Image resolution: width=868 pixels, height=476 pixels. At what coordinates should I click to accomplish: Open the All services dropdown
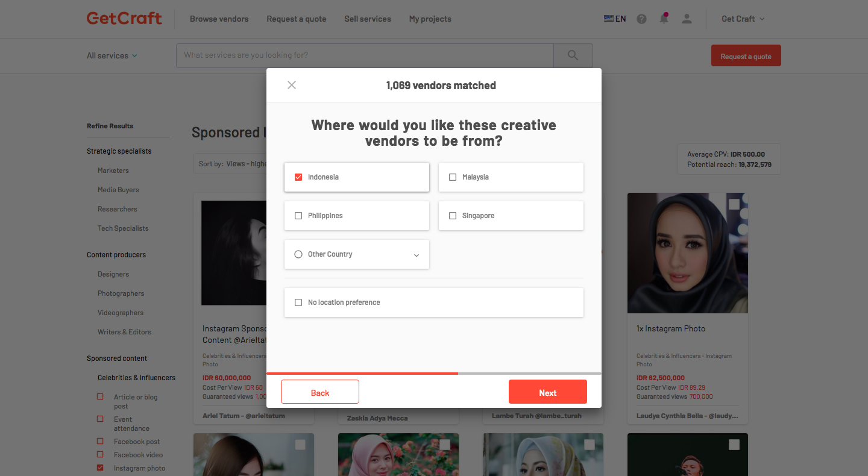point(112,55)
